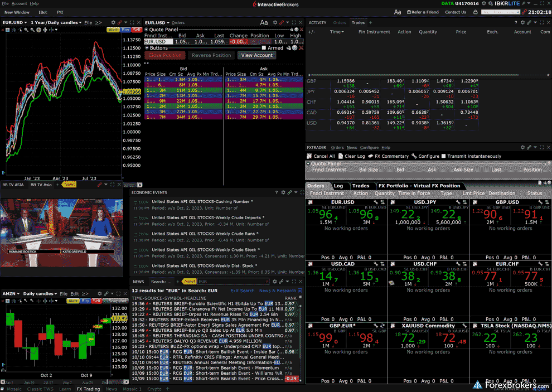Click the font size Aa icon in top bar

tap(398, 12)
